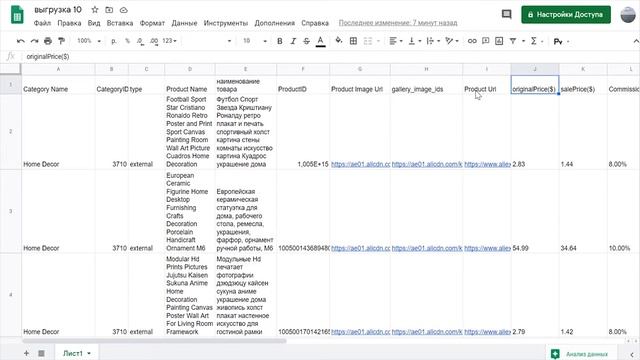Collapse the toolbar with the up chevron

(636, 41)
